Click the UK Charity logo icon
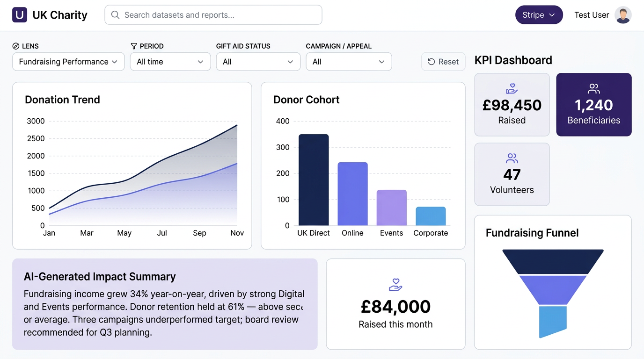 (x=20, y=15)
